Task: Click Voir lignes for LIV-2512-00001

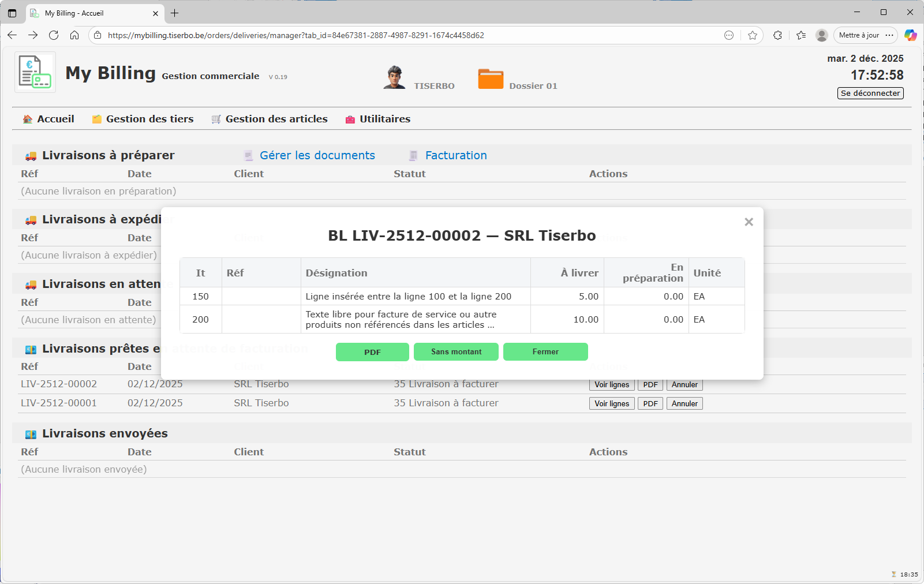Action: [x=612, y=403]
